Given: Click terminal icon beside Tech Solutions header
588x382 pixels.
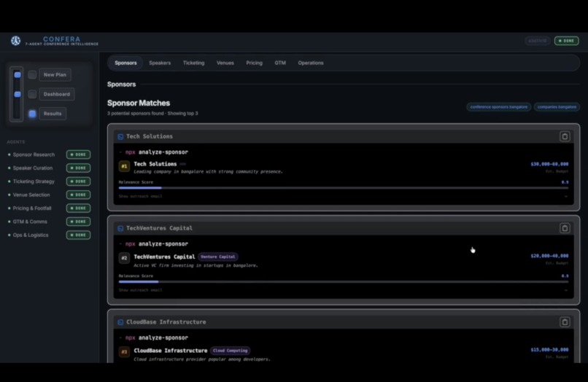Looking at the screenshot, I should tap(120, 137).
